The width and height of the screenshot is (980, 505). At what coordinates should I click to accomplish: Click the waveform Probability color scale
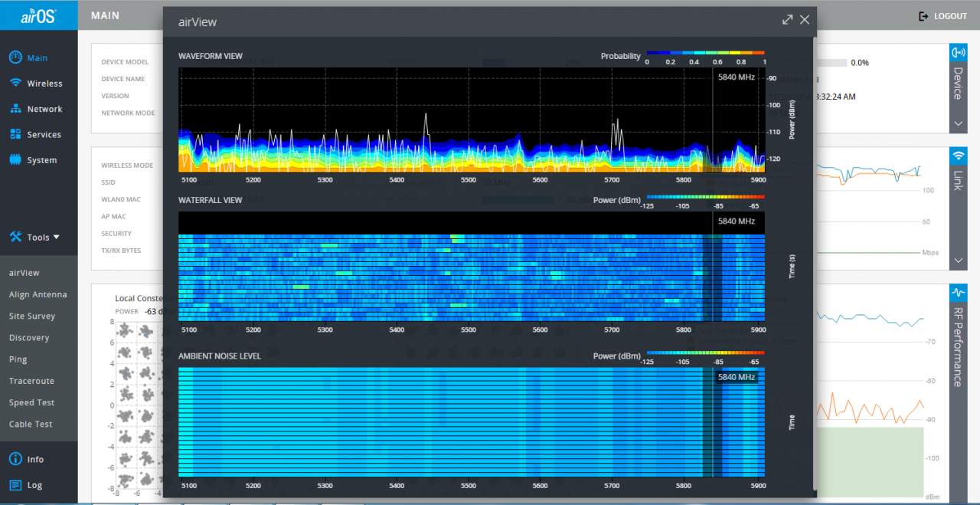pos(705,53)
